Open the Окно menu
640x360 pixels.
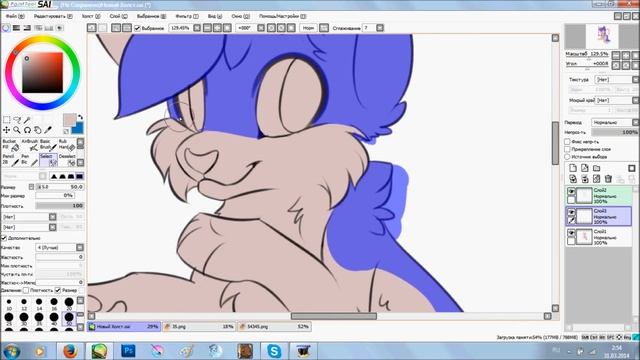pyautogui.click(x=240, y=16)
